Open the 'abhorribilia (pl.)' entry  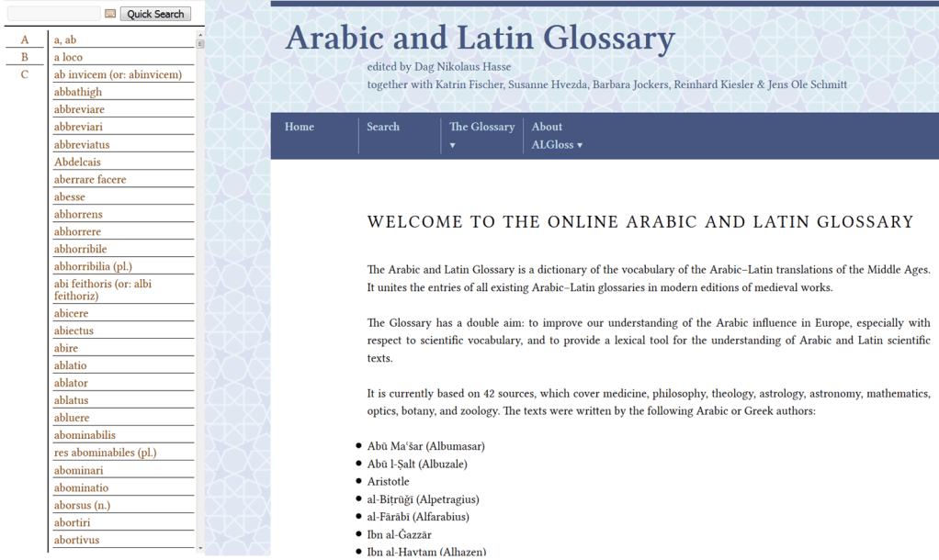[93, 266]
